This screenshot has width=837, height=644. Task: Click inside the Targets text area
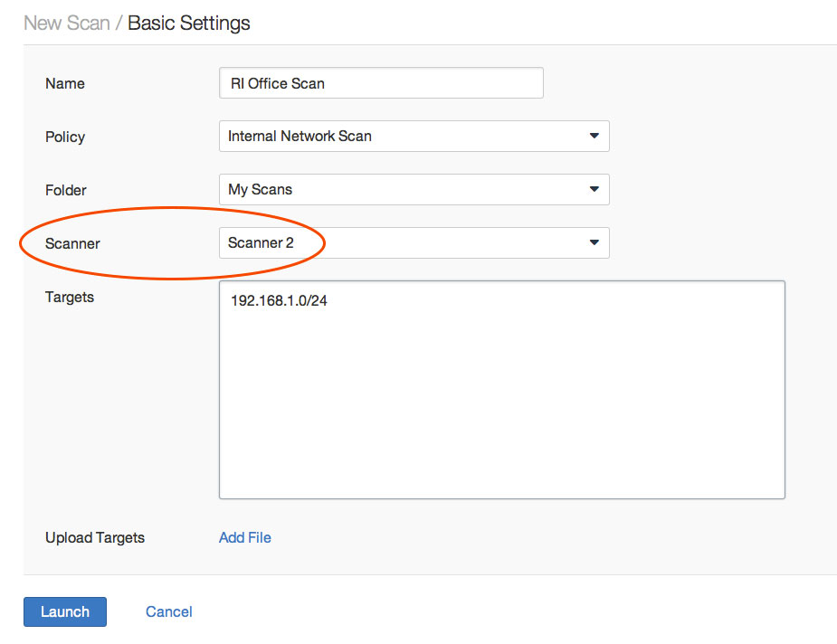point(502,390)
